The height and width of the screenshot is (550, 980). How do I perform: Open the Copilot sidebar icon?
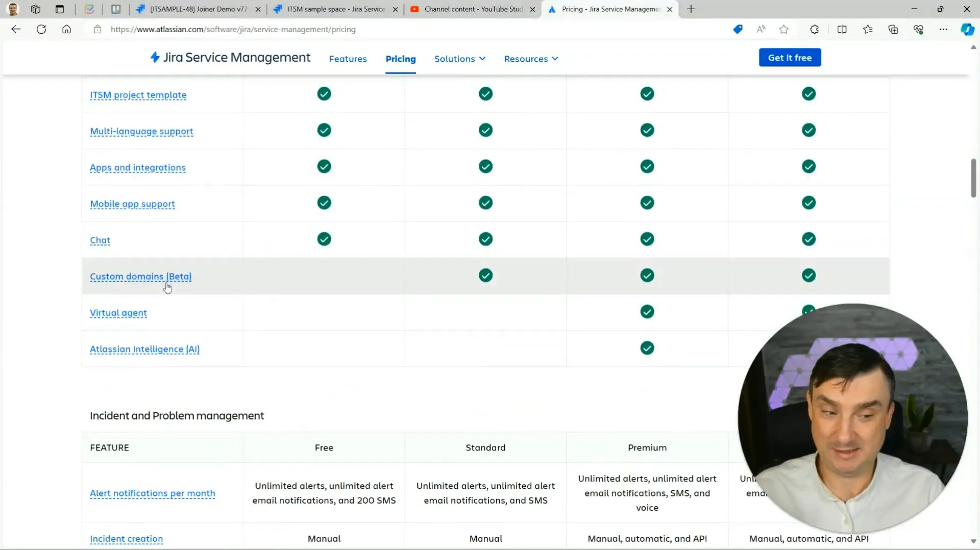pos(967,29)
